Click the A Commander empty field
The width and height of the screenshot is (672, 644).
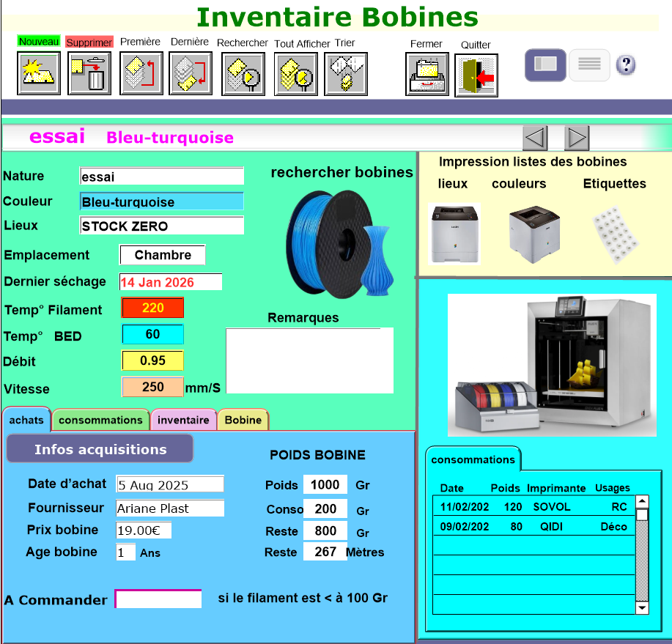(158, 599)
